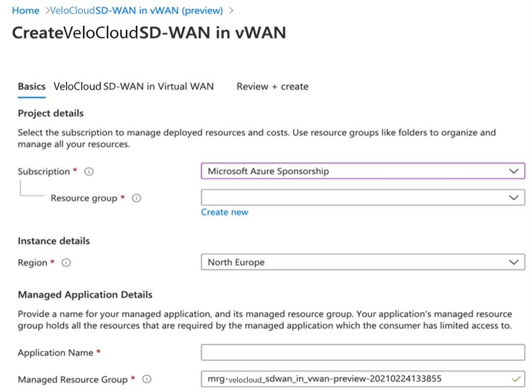
Task: Click the Create new resource group link
Action: (224, 212)
